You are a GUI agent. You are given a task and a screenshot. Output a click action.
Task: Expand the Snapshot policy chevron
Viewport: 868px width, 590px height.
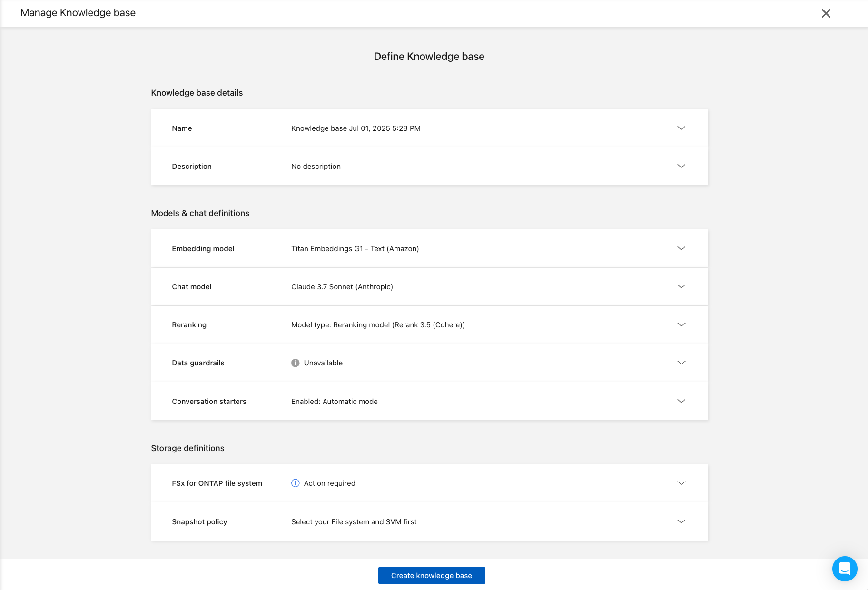point(681,521)
